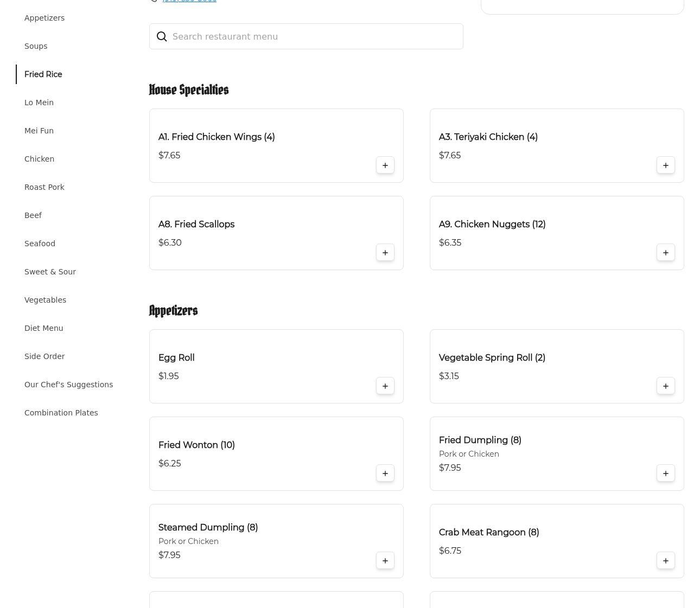Viewport: 700px width, 608px height.
Task: Select A8. Fried Scallops item title
Action: pyautogui.click(x=196, y=225)
